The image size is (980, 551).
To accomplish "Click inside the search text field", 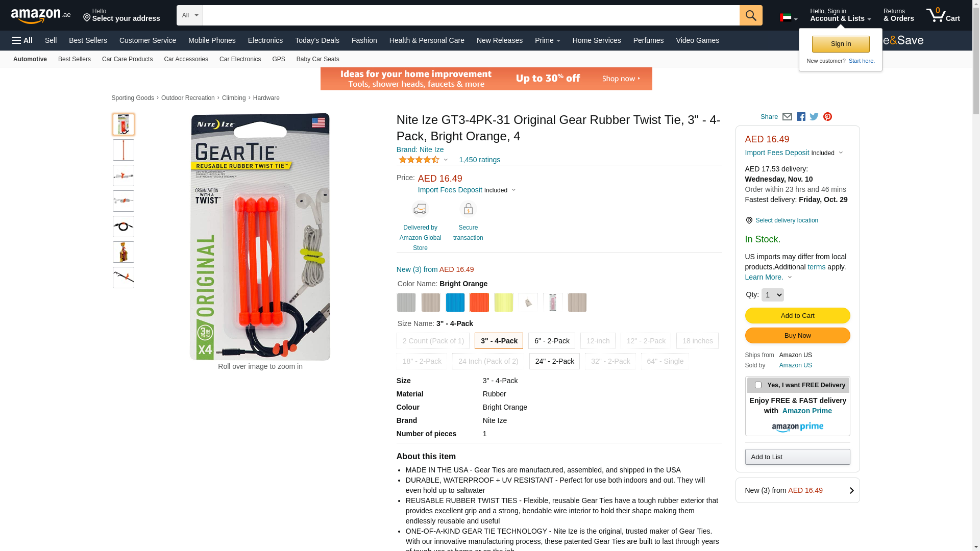I will pos(471,15).
